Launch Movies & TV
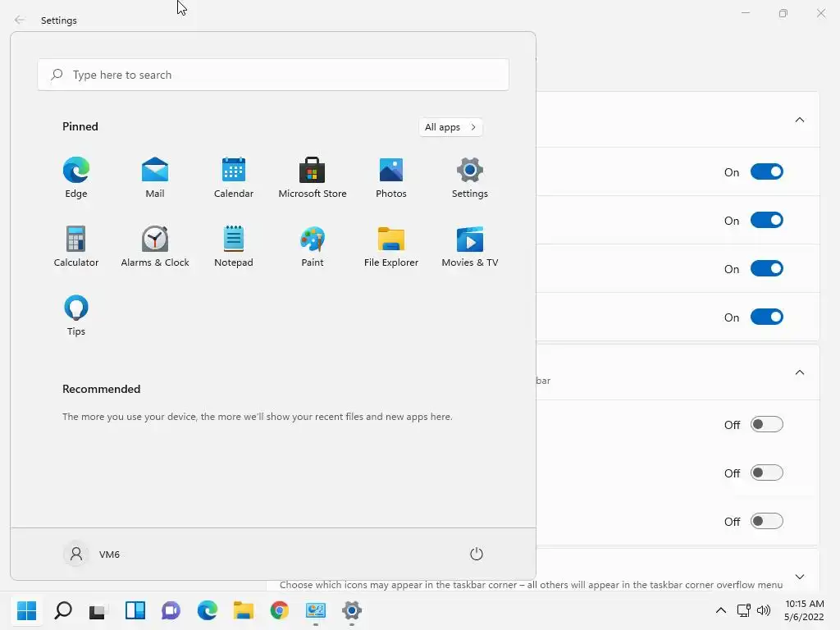 (470, 246)
